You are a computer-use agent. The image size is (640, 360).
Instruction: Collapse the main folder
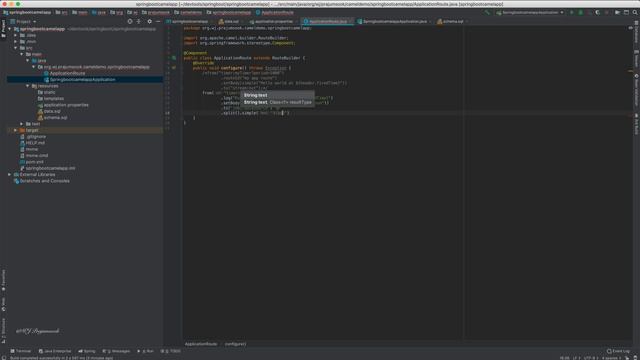click(22, 54)
